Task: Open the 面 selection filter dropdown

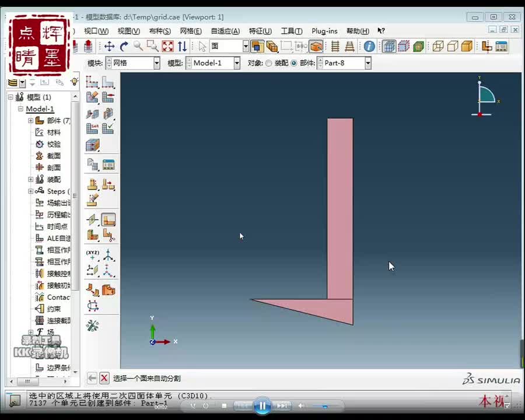Action: pos(246,46)
